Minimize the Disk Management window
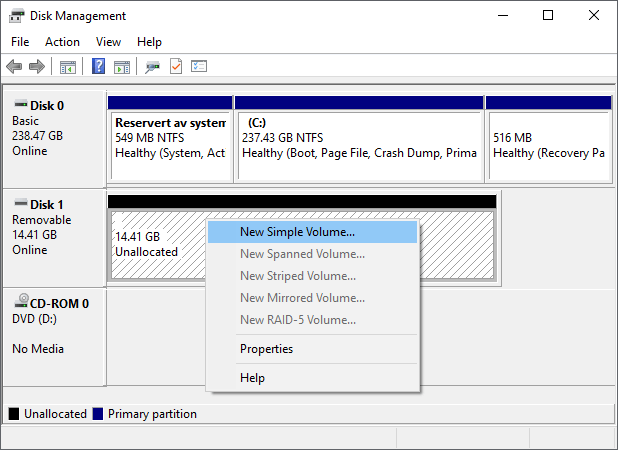Screen dimensions: 618x450 coord(503,15)
